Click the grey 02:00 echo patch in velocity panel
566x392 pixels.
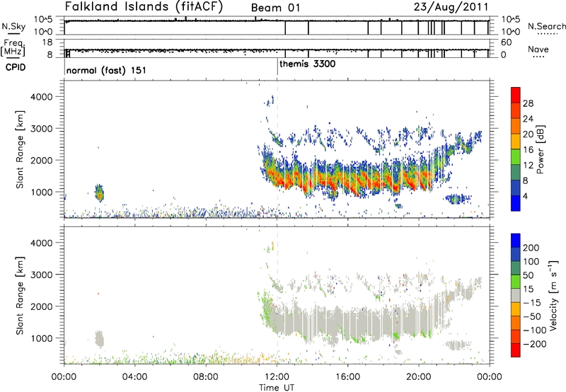[99, 340]
